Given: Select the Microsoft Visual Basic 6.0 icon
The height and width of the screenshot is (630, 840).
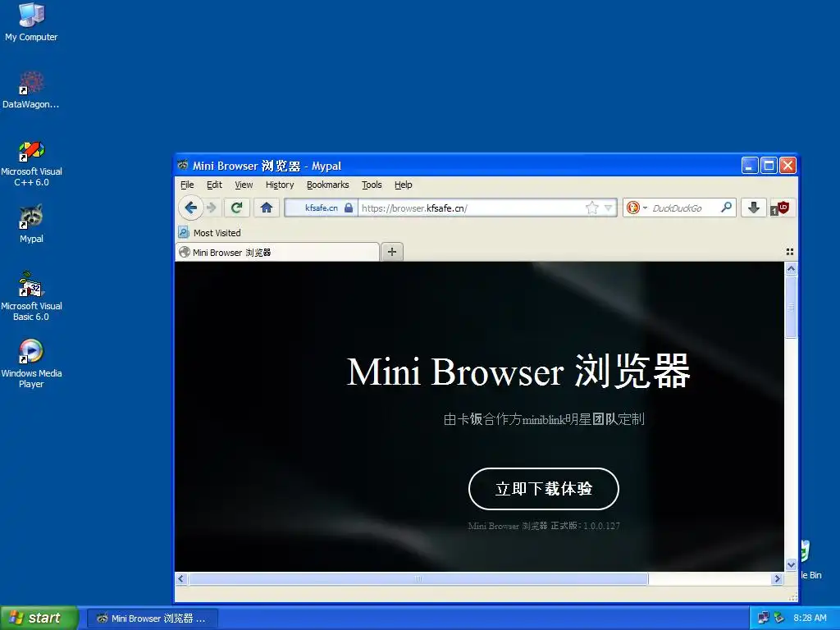Looking at the screenshot, I should 31,297.
